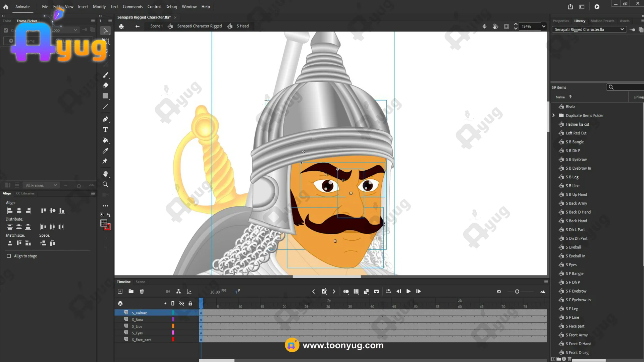Image resolution: width=644 pixels, height=362 pixels.
Task: Go back to Scene 1
Action: pyautogui.click(x=156, y=26)
